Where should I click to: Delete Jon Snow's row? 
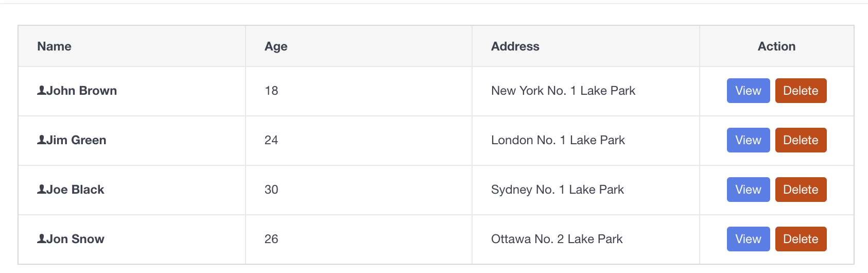click(801, 239)
